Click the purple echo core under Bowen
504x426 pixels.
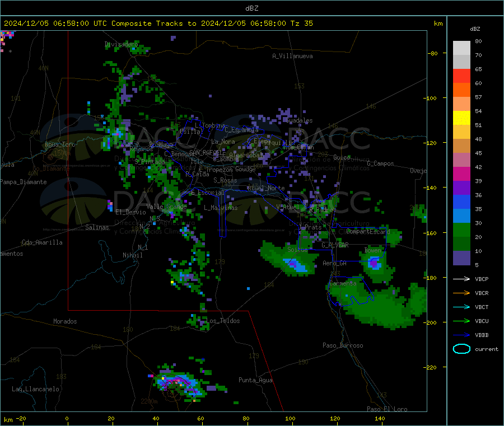click(x=374, y=264)
